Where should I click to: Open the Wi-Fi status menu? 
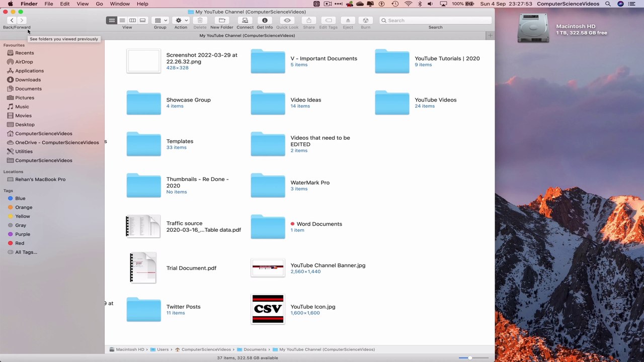[408, 4]
